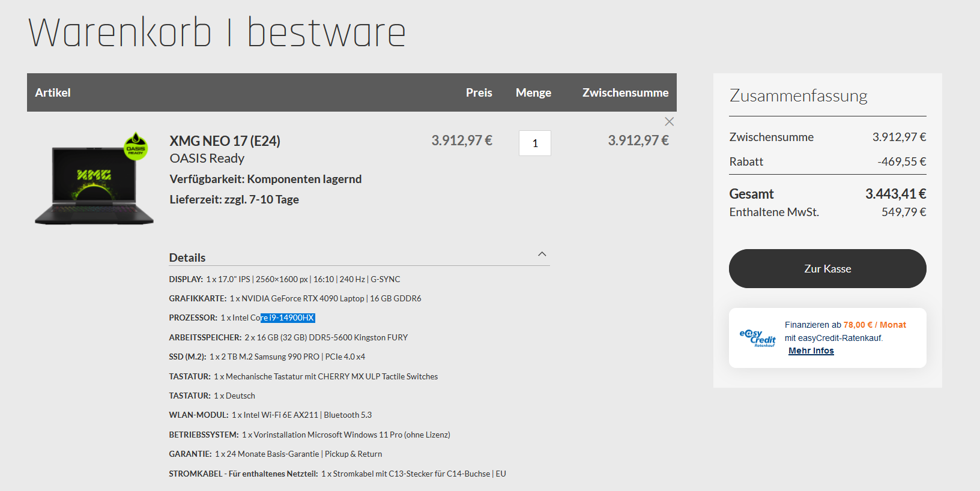The height and width of the screenshot is (491, 980).
Task: Open the Mehr Infos financing link
Action: pyautogui.click(x=811, y=351)
